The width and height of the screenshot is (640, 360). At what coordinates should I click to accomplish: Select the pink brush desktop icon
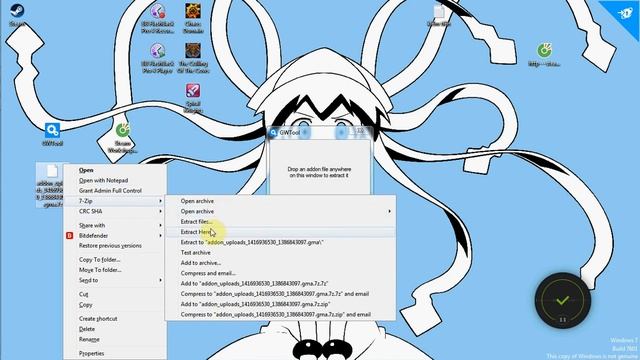point(193,91)
